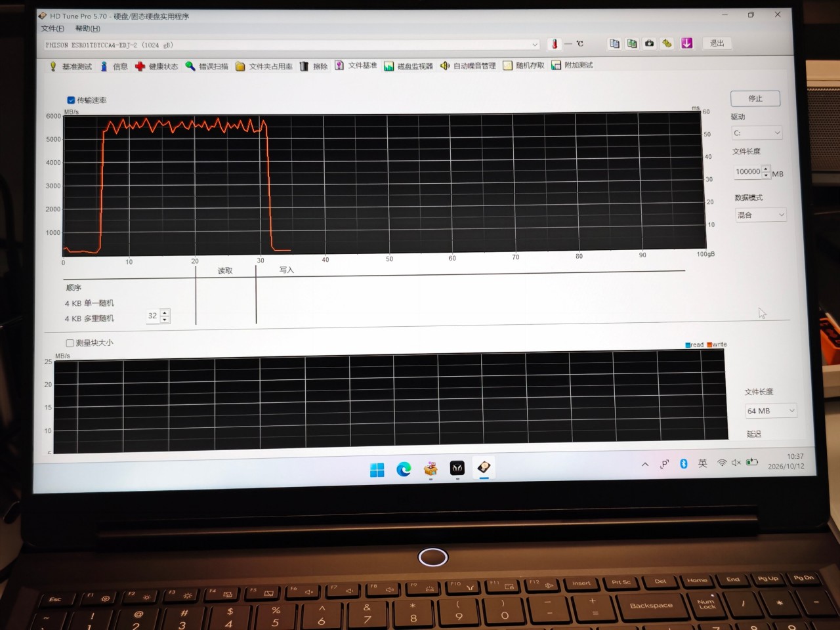Screen dimensions: 840x630
Task: Switch to the 自动噪音管理 tab
Action: tap(468, 66)
